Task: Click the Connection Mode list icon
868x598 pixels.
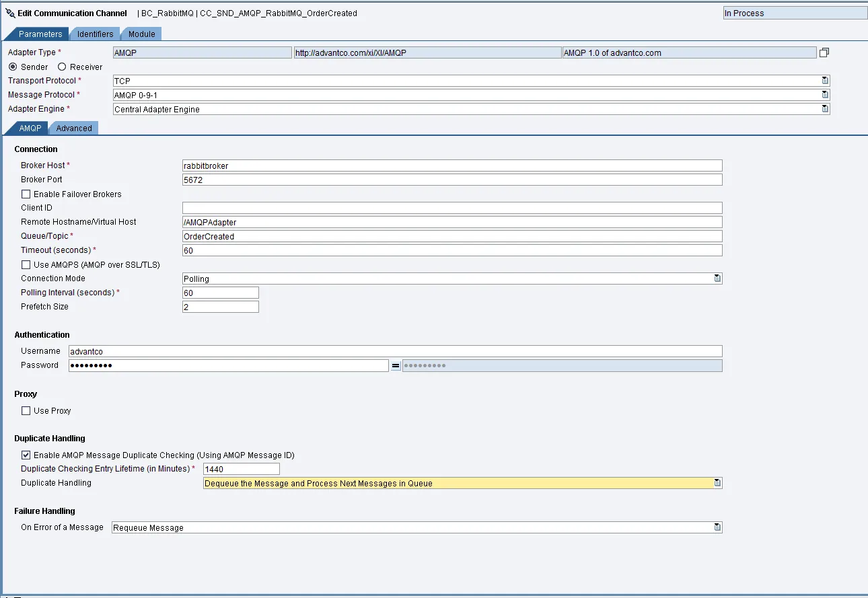Action: click(x=717, y=278)
